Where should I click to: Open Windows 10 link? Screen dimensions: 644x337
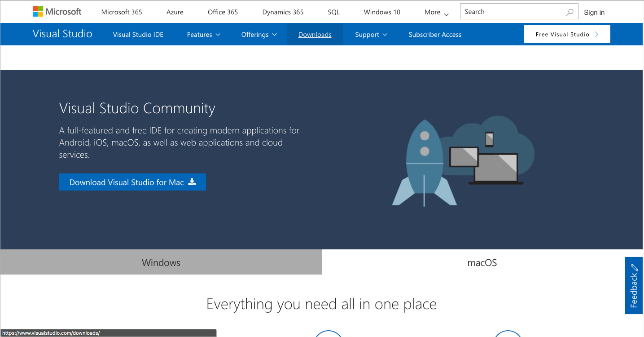[382, 12]
